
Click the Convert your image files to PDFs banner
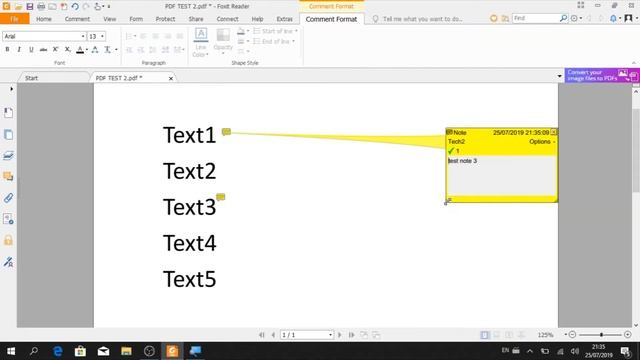click(x=602, y=75)
